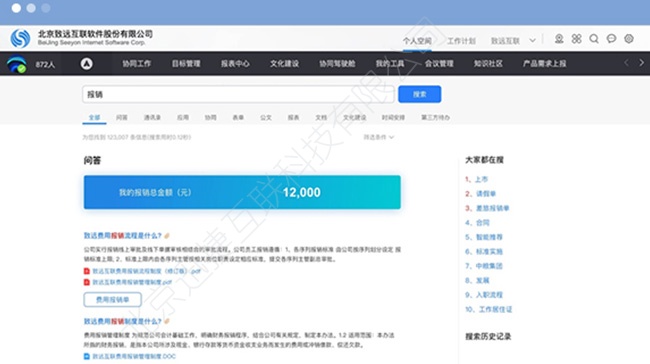Select the 文化建设 search category tab

pyautogui.click(x=354, y=117)
